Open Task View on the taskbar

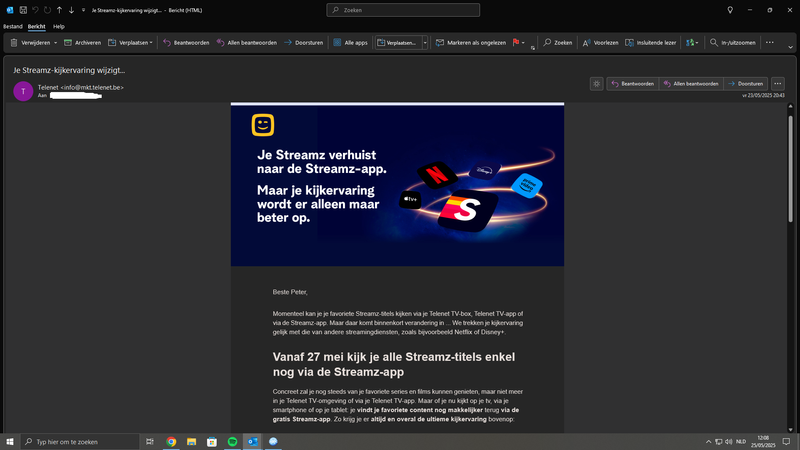tap(149, 441)
